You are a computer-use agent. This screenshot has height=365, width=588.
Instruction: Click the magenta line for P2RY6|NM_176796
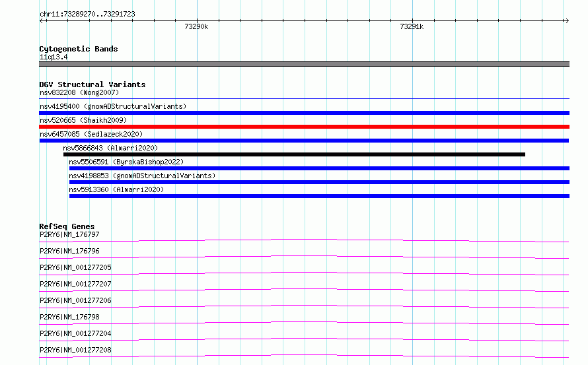304,257
